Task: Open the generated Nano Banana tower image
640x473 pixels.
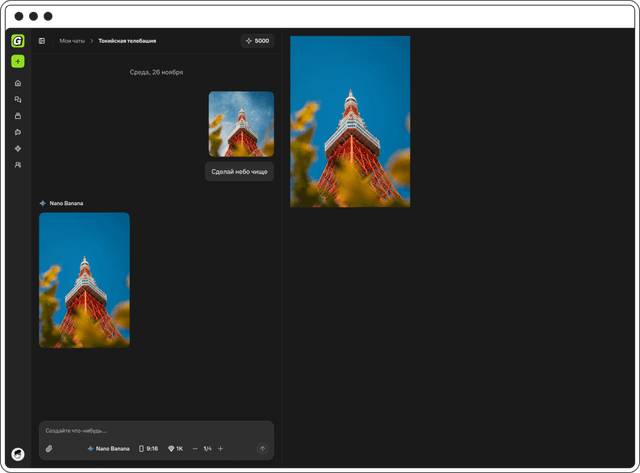Action: pos(84,280)
